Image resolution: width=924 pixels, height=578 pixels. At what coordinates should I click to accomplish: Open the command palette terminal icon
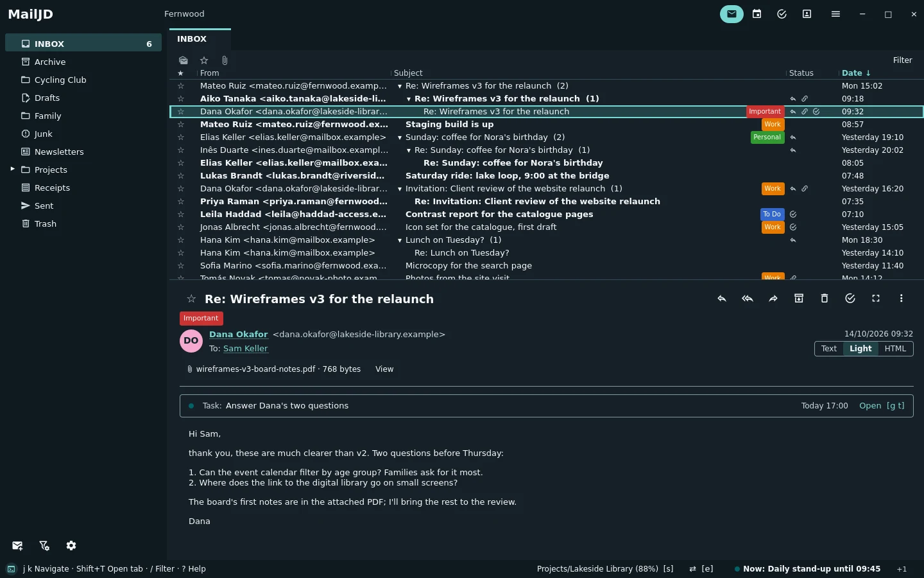pyautogui.click(x=12, y=569)
